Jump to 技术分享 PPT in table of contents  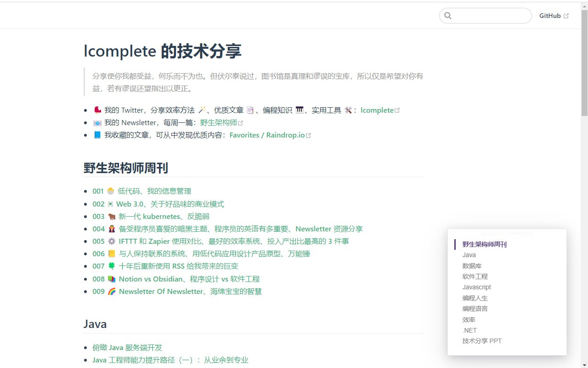482,341
